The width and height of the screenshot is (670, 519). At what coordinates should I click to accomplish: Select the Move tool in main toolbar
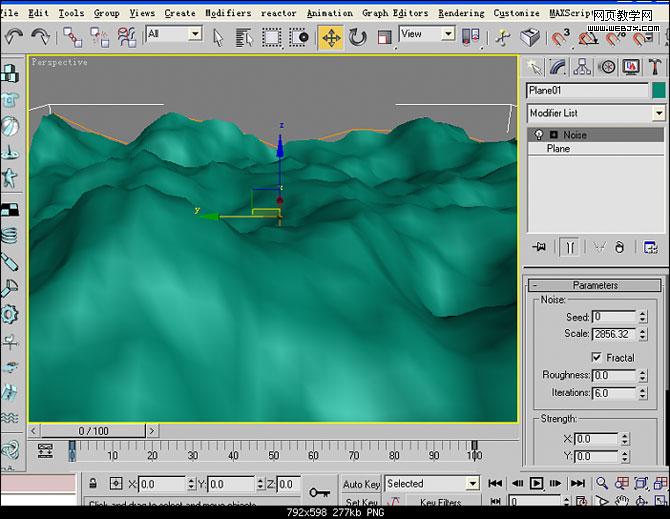[x=330, y=37]
